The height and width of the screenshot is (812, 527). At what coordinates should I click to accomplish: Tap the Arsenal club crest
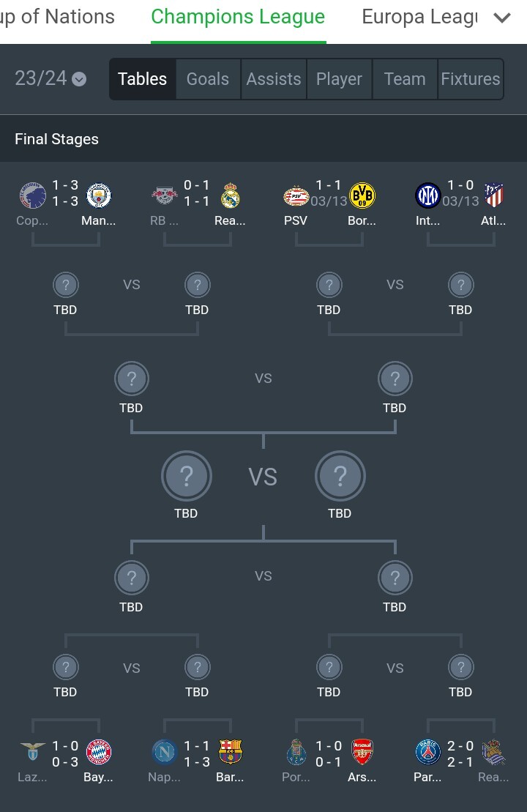(x=362, y=752)
